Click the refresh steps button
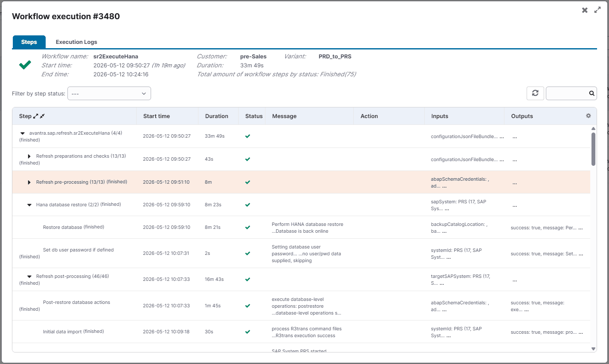Screen dimensions: 609x364 (535, 93)
